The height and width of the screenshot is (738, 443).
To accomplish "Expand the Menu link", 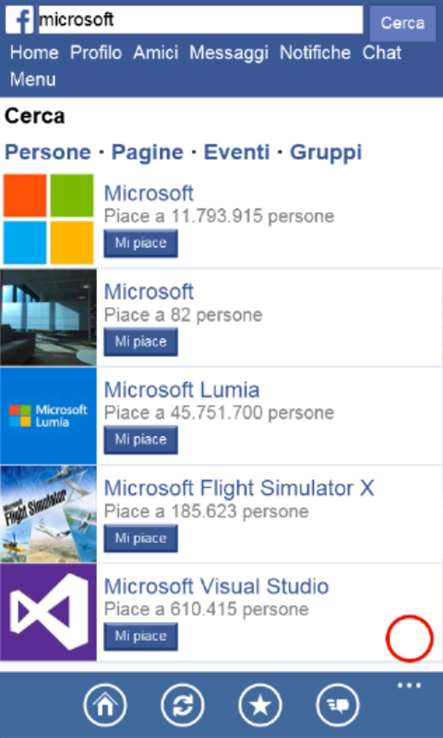I will point(32,80).
